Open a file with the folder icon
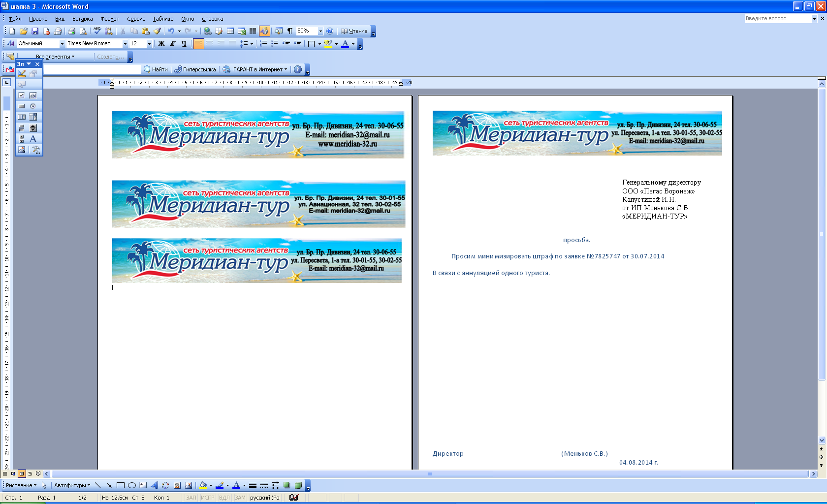Image resolution: width=827 pixels, height=504 pixels. click(23, 31)
